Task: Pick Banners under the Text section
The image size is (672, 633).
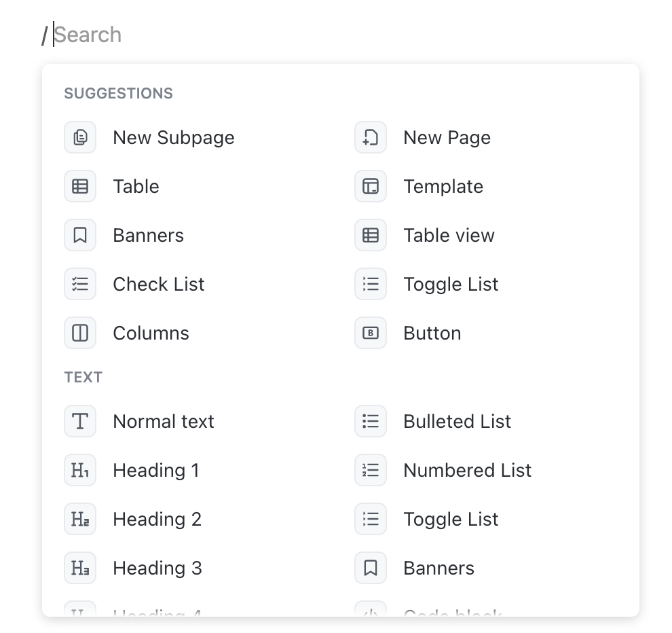Action: click(x=438, y=568)
